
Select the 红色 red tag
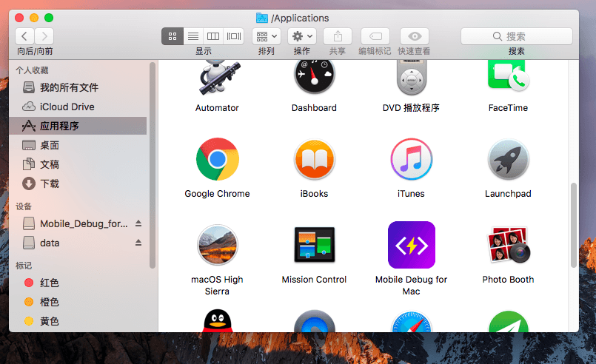coord(78,283)
